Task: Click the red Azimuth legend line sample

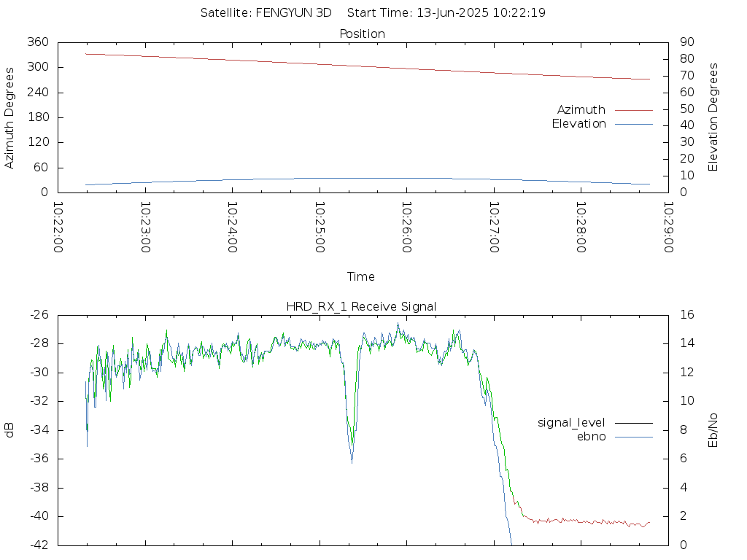Action: tap(634, 111)
